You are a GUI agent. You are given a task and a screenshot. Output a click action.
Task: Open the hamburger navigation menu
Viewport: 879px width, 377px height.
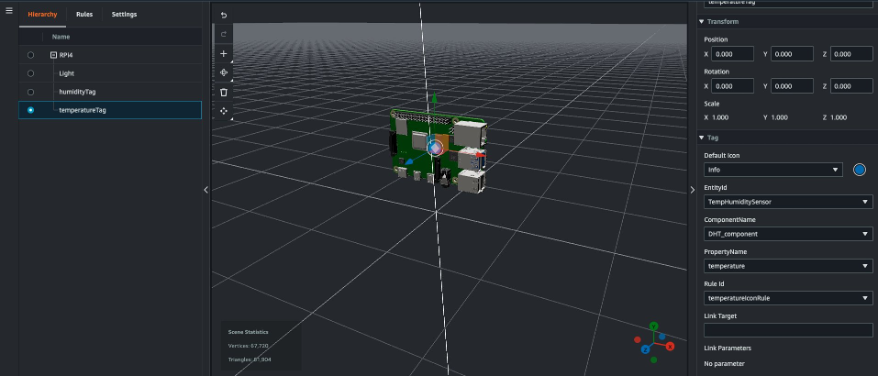click(8, 11)
